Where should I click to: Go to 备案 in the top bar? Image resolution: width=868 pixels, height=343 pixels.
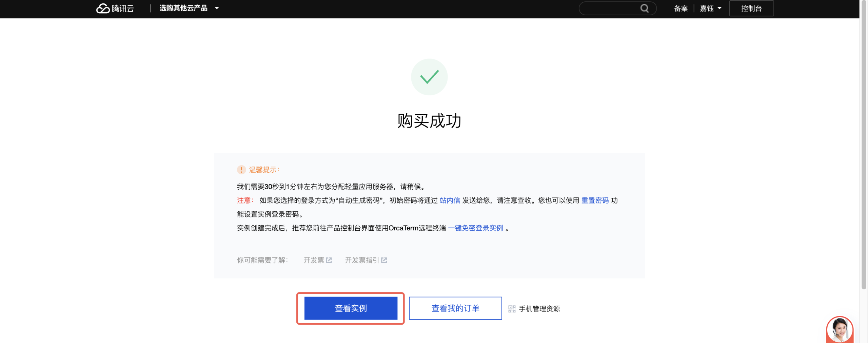coord(680,8)
